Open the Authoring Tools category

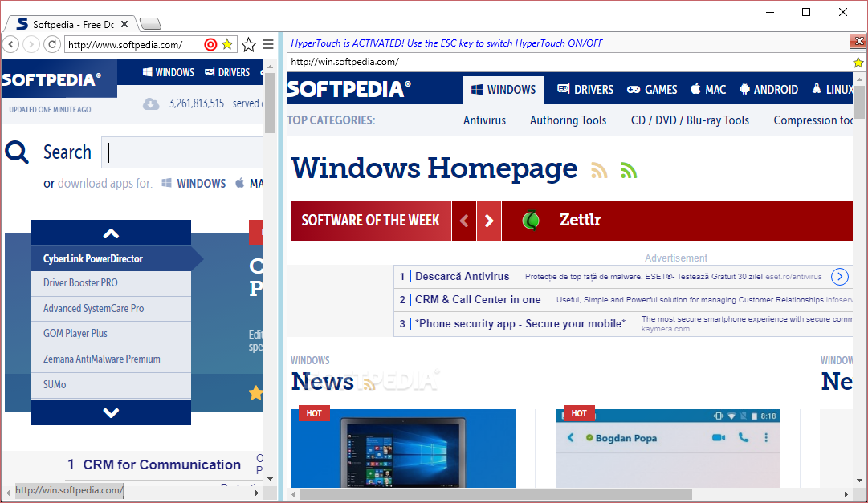tap(568, 120)
